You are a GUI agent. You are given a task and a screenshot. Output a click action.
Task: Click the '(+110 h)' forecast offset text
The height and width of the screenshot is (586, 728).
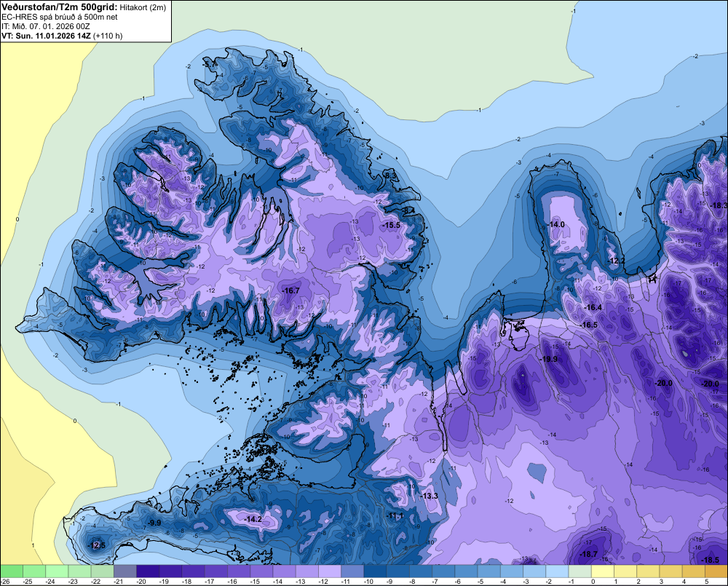pos(108,36)
